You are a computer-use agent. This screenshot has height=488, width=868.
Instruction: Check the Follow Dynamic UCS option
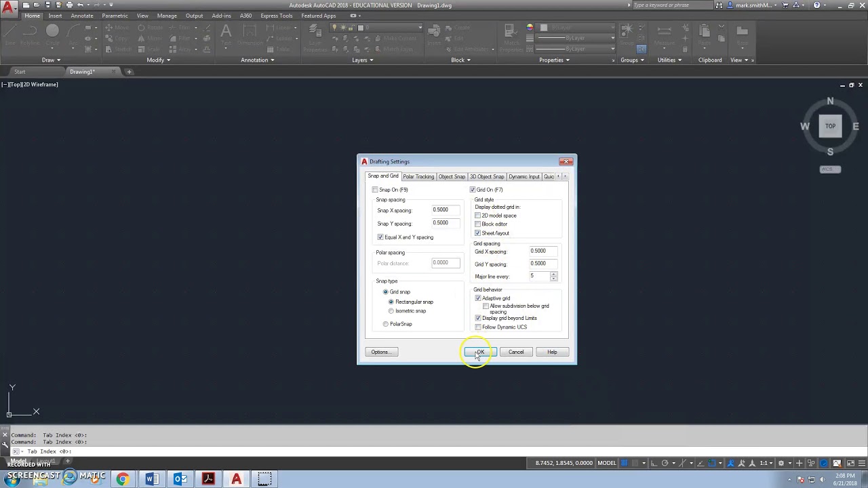tap(478, 327)
